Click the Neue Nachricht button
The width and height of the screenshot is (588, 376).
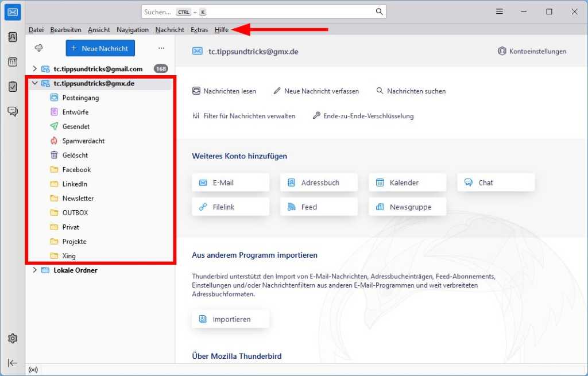[100, 48]
